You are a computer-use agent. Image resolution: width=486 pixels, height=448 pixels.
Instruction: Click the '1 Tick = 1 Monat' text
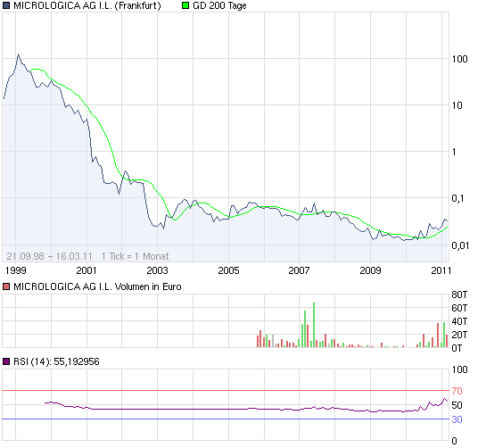click(136, 256)
